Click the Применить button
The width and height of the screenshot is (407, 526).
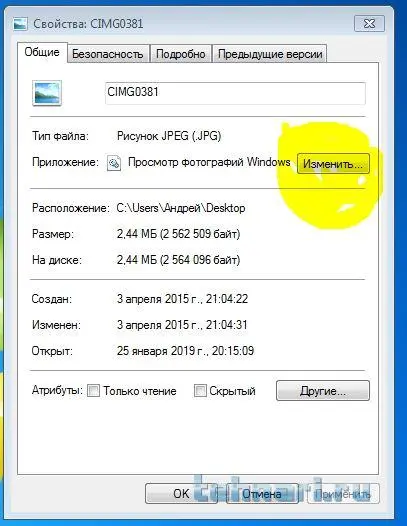point(343,493)
